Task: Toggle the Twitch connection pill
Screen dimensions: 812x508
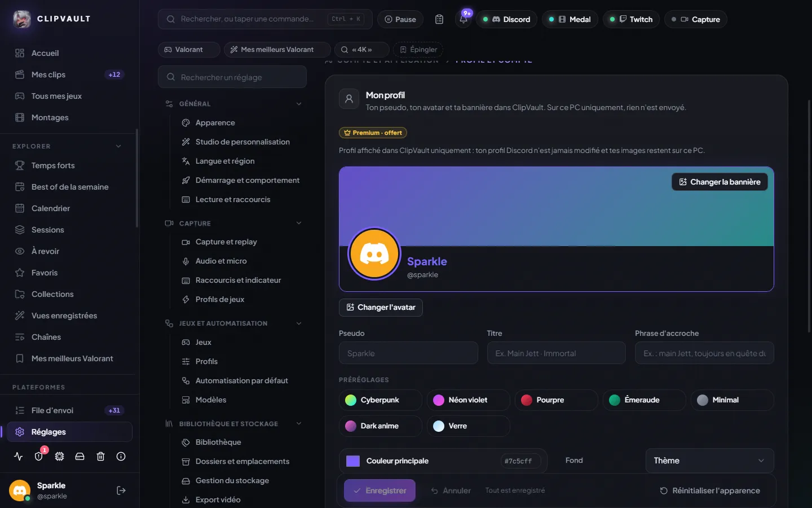Action: tap(632, 19)
